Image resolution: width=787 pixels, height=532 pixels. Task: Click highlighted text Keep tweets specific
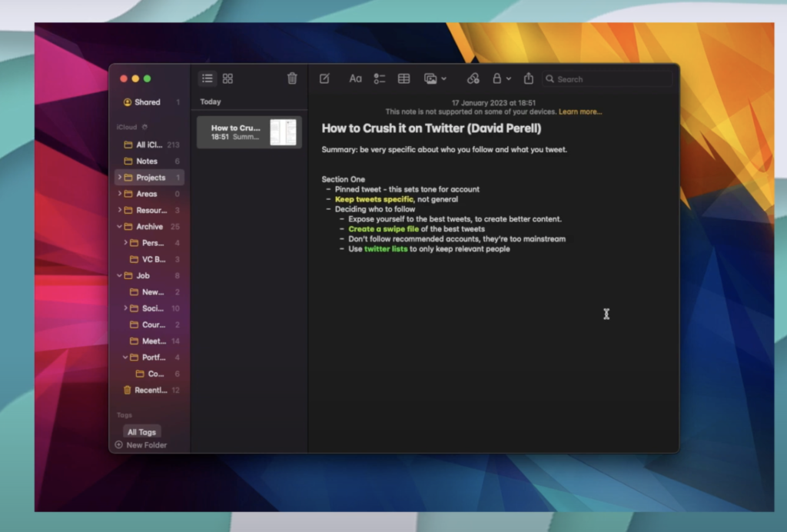(x=374, y=199)
